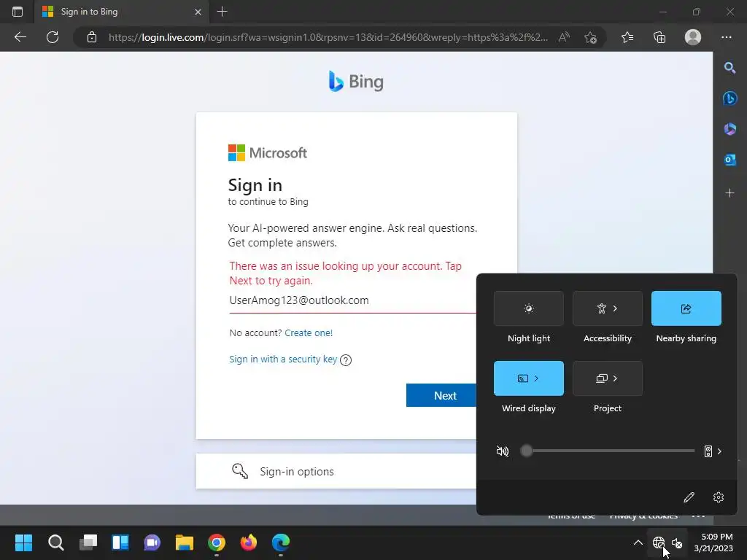
Task: Open Sign-in options
Action: point(336,472)
